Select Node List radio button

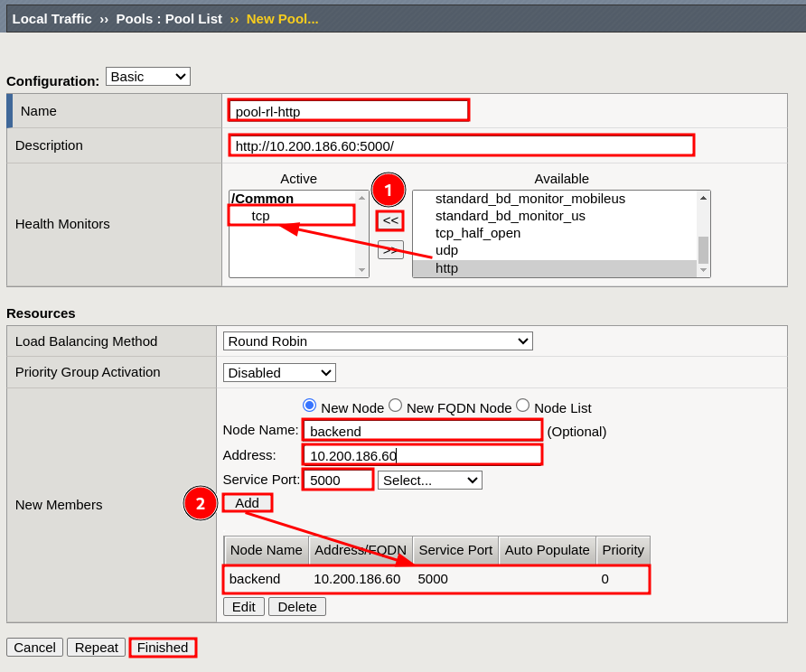[x=522, y=406]
